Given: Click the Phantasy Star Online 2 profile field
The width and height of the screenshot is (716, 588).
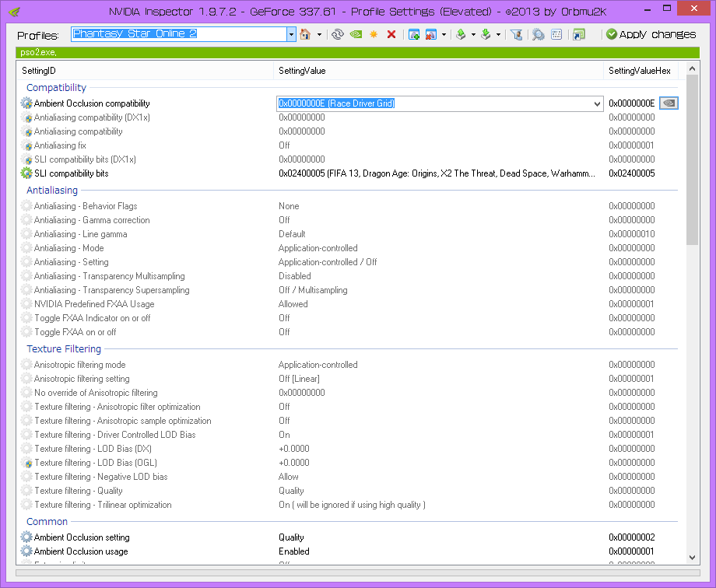Looking at the screenshot, I should (179, 33).
